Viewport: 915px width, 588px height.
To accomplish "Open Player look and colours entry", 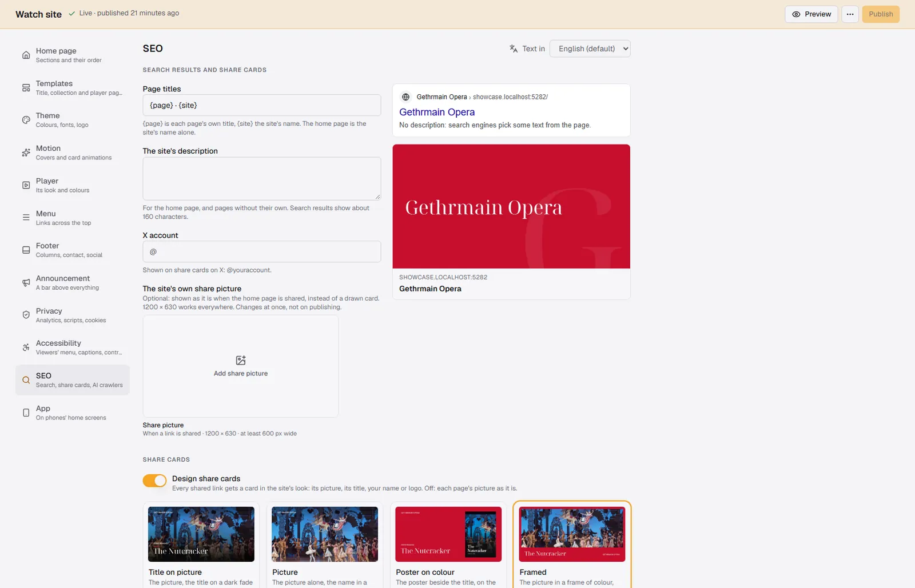I will pos(73,185).
